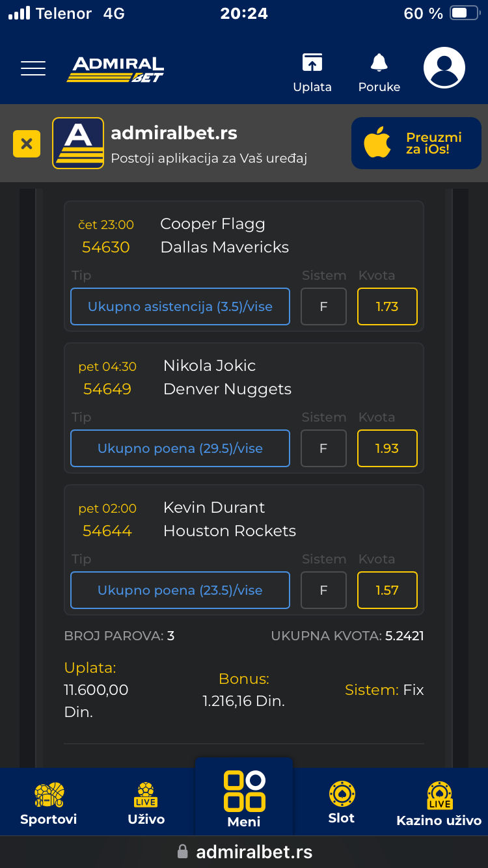Viewport: 488px width, 868px height.
Task: Switch to Sportovi tab
Action: tap(49, 804)
